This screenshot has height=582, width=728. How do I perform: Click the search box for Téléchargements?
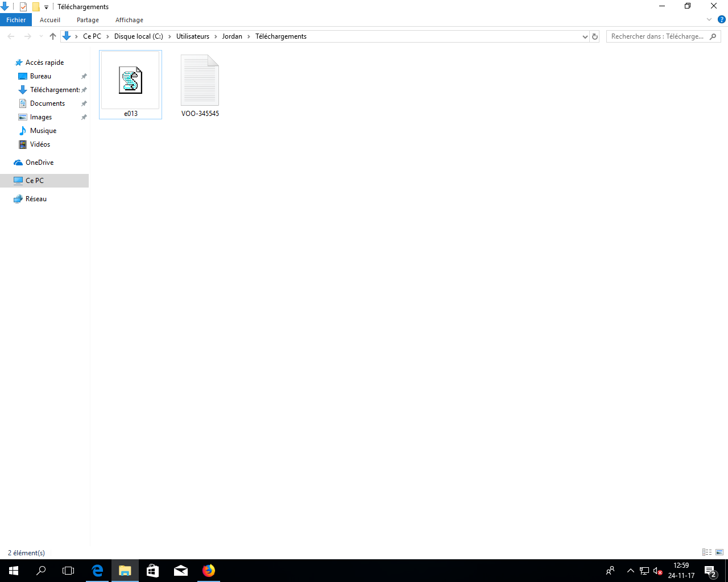pos(658,36)
